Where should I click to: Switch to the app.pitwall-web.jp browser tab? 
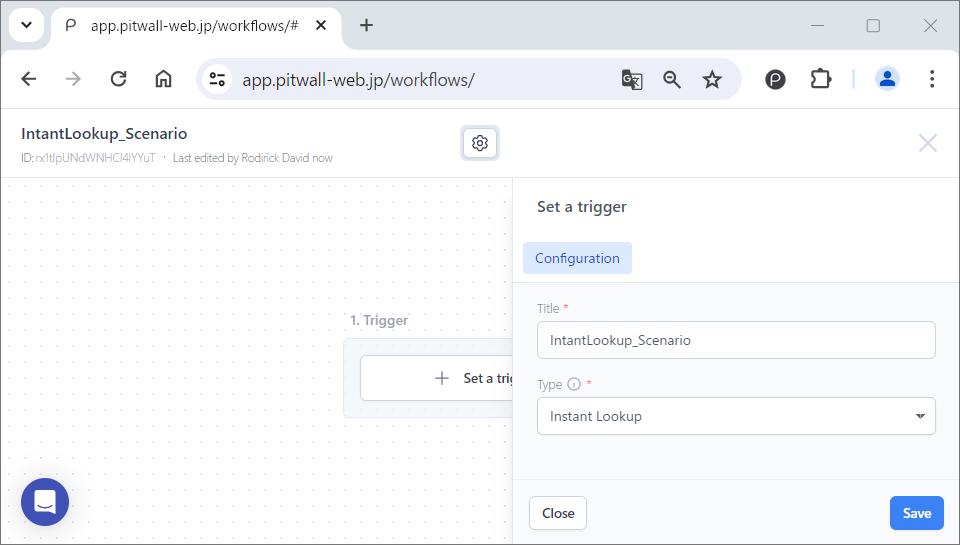tap(190, 26)
